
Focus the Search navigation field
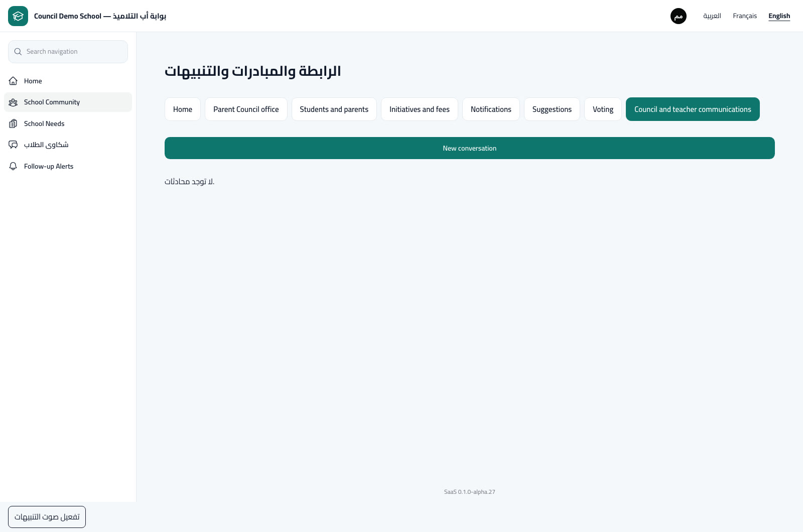tap(68, 52)
